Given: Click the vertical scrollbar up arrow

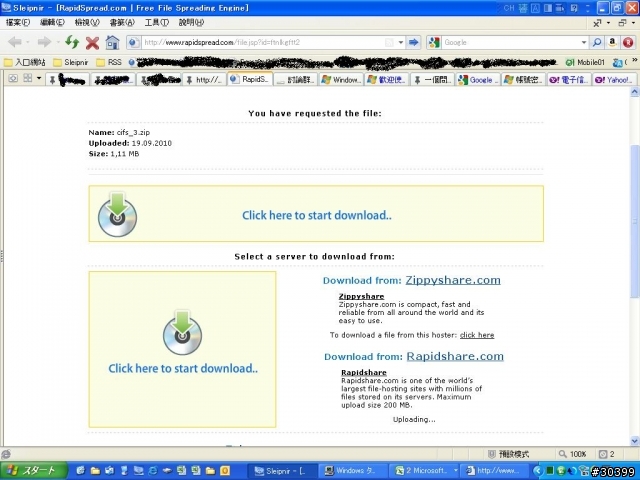Looking at the screenshot, I should (x=634, y=92).
